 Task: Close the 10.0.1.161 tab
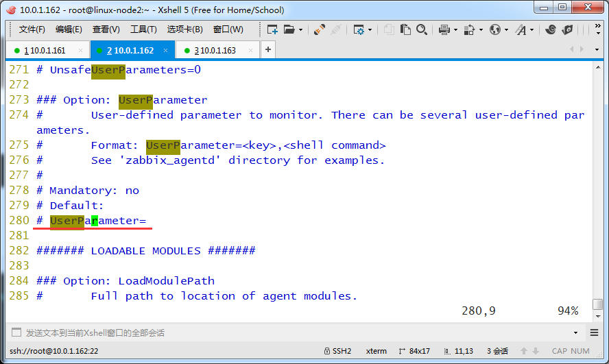pyautogui.click(x=80, y=51)
